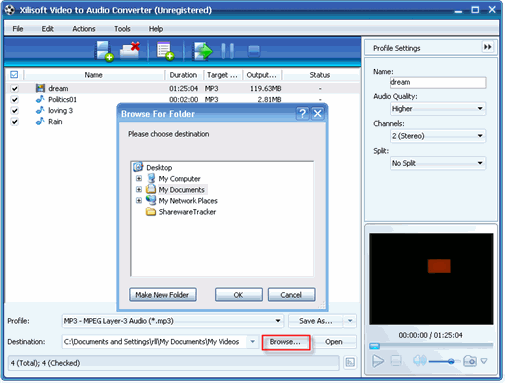The image size is (505, 383).
Task: Click the loving 3 audio file icon
Action: point(40,110)
